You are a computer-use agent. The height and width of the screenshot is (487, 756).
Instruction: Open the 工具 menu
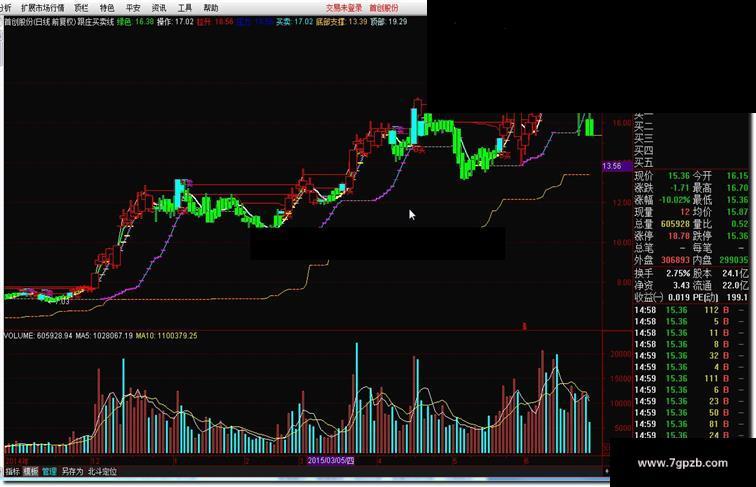coord(185,8)
